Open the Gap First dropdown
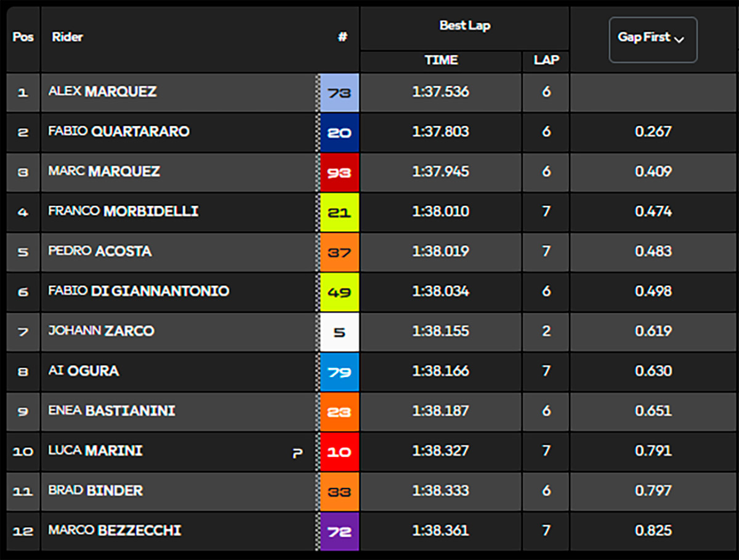Image resolution: width=739 pixels, height=560 pixels. coord(653,39)
